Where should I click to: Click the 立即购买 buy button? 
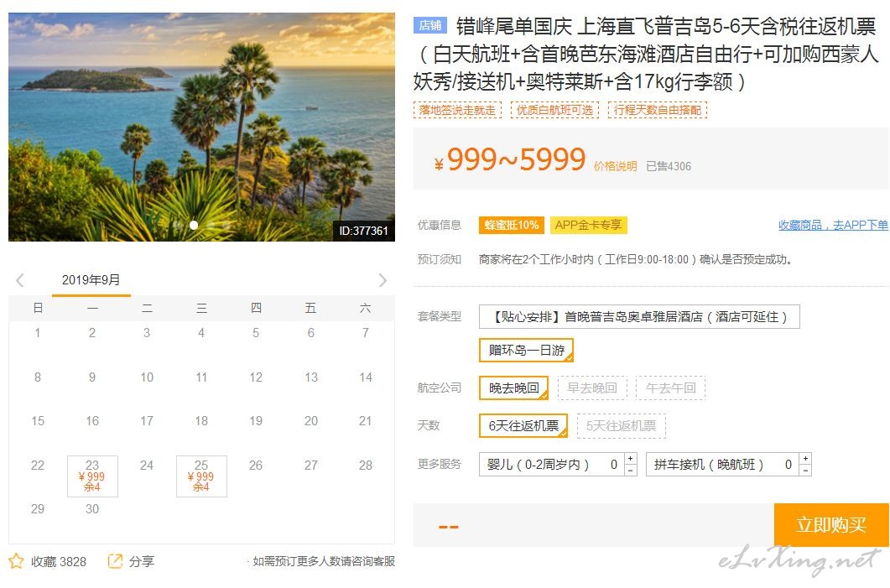(831, 525)
